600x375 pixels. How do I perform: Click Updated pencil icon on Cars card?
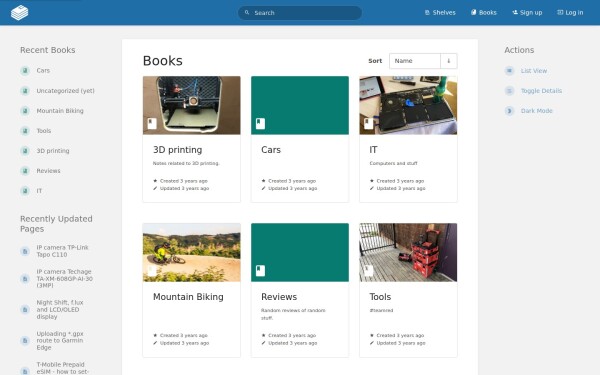pyautogui.click(x=264, y=188)
